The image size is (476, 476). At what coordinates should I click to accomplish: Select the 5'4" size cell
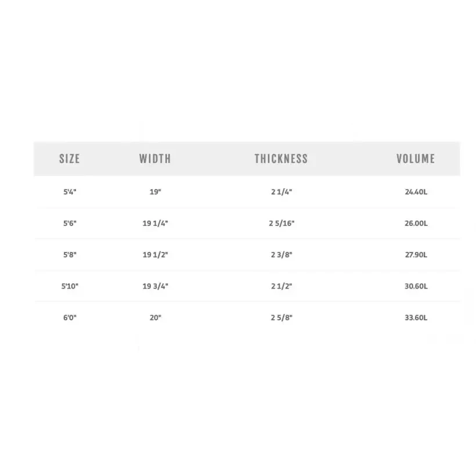(70, 192)
